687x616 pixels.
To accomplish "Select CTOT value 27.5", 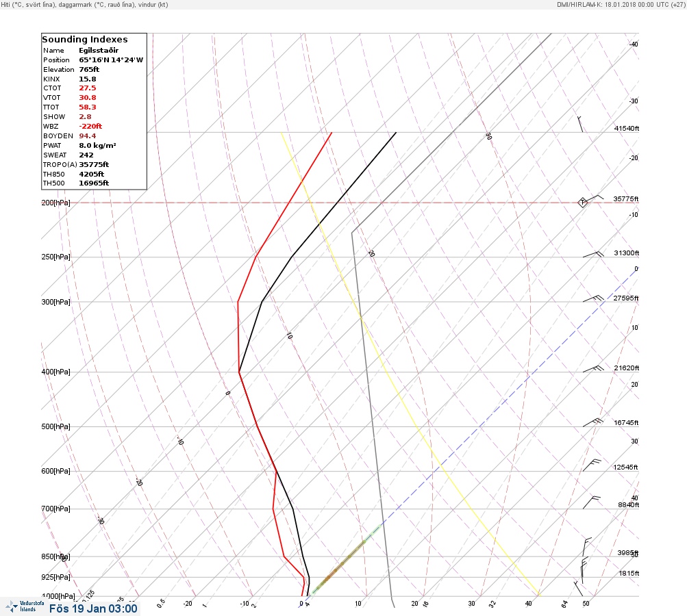I will tap(87, 88).
